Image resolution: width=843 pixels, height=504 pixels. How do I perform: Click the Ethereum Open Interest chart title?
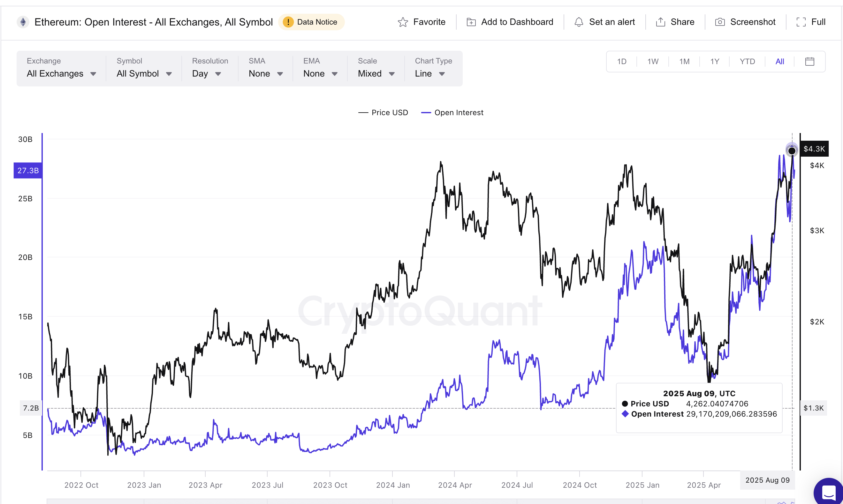click(x=154, y=22)
